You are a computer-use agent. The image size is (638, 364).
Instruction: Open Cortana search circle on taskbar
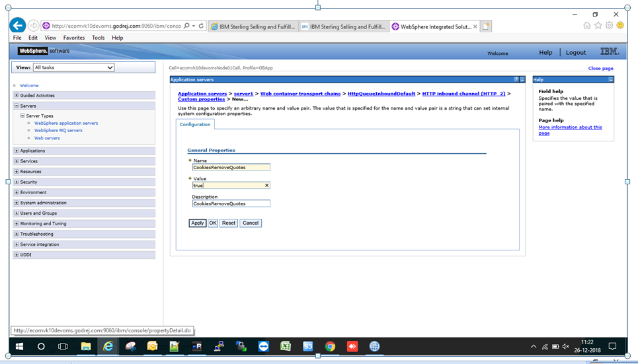pyautogui.click(x=41, y=347)
